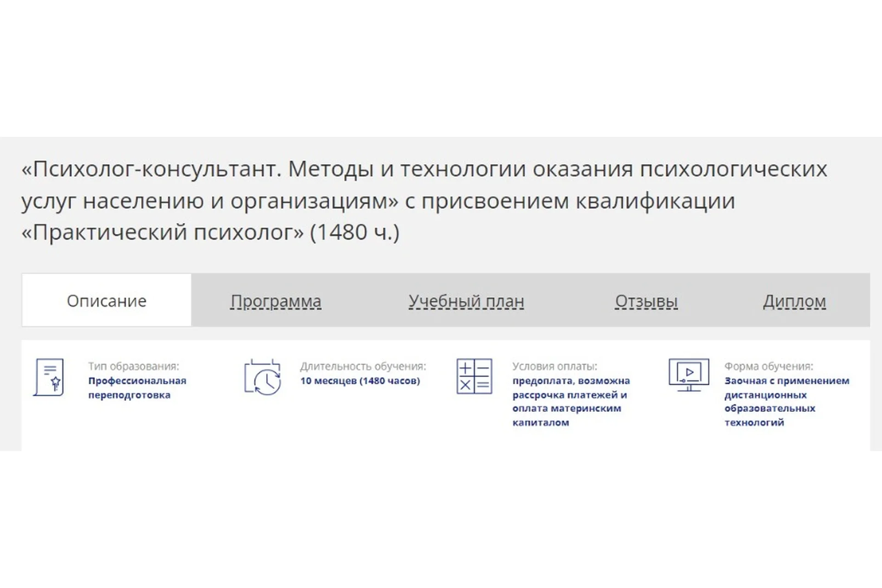Click the Тип образования label

[x=134, y=366]
